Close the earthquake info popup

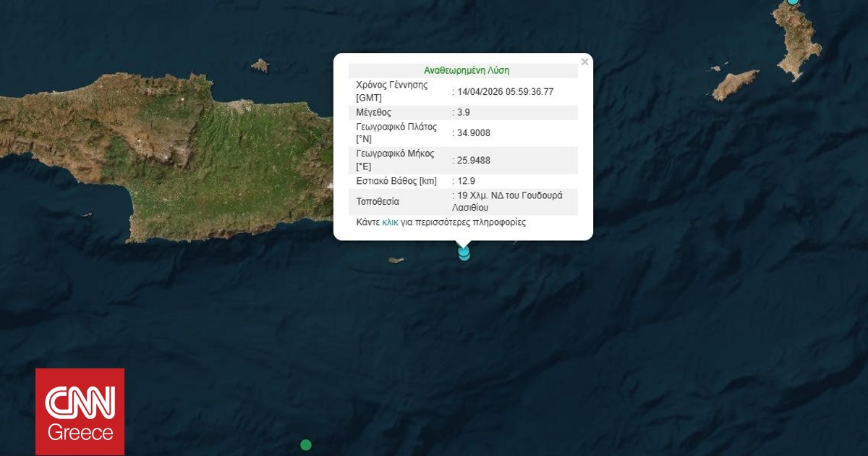click(584, 62)
